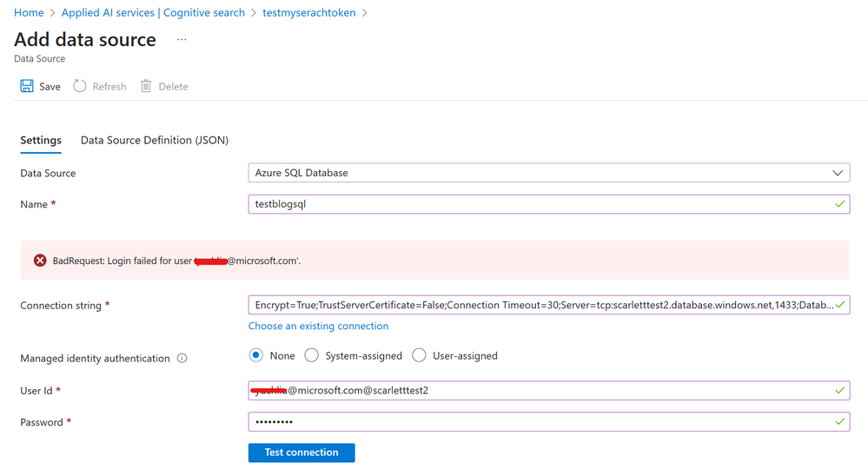Click the Refresh circular arrow icon
The height and width of the screenshot is (469, 868).
80,86
